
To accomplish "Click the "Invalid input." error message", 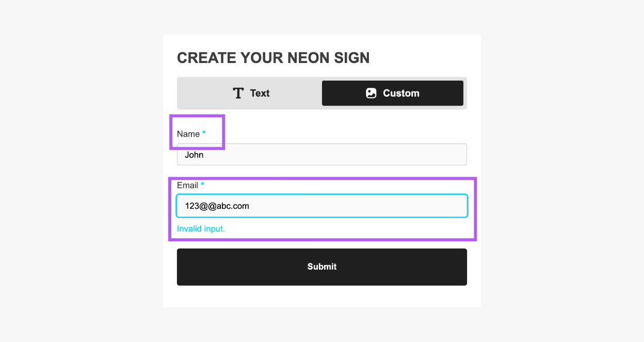I will pyautogui.click(x=201, y=228).
